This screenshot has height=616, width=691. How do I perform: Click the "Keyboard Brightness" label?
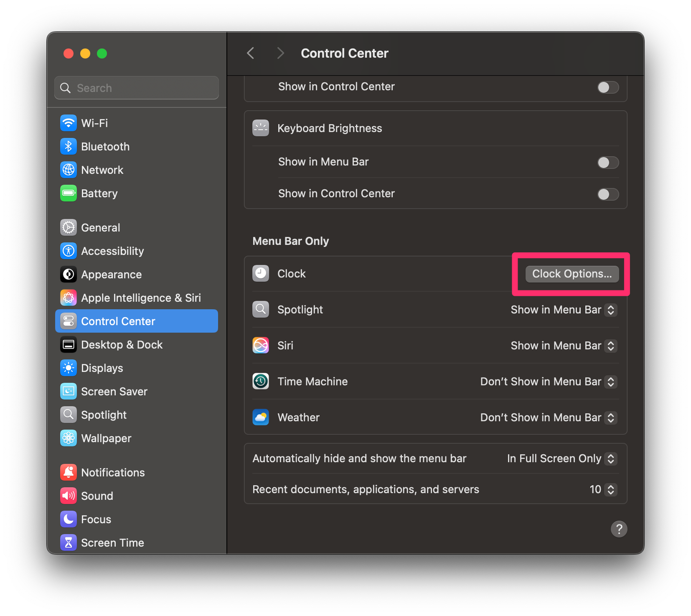(x=330, y=128)
